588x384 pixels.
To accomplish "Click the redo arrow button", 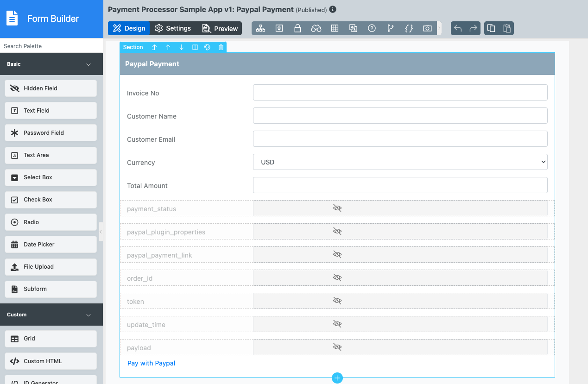I will coord(473,28).
